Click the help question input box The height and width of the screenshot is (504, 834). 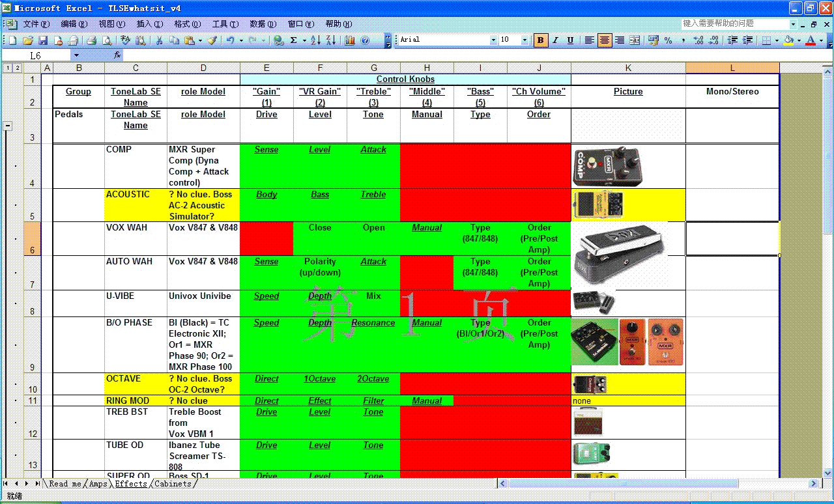735,23
